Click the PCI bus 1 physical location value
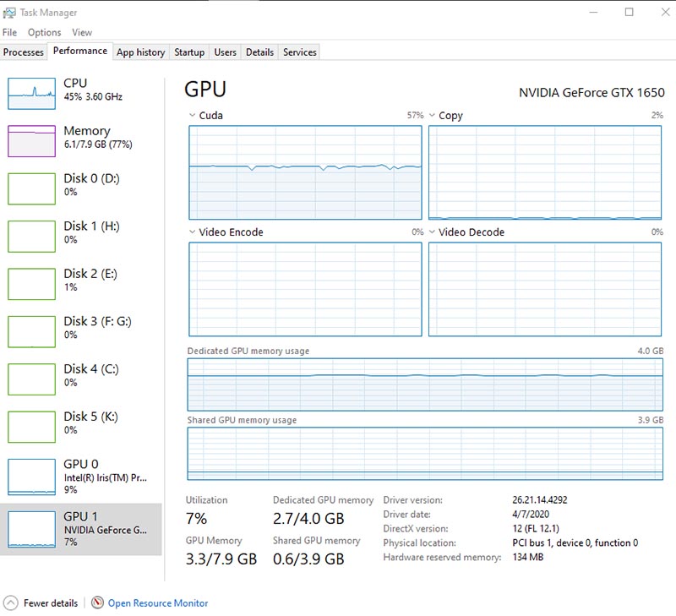Screen dimensions: 676x616 pos(575,542)
